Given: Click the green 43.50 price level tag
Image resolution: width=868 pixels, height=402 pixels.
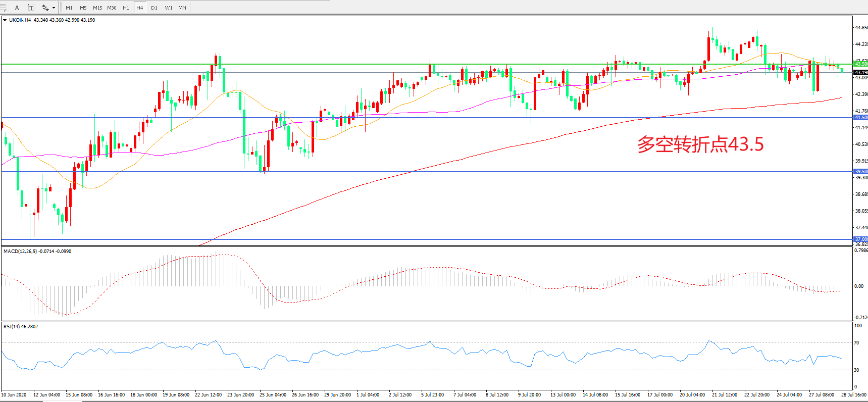Looking at the screenshot, I should pyautogui.click(x=860, y=64).
